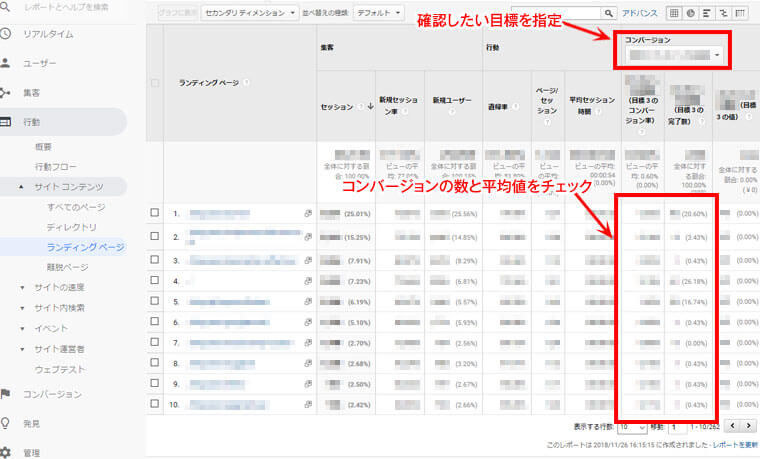Open the リアルタイム clock icon
This screenshot has width=760, height=459.
(5, 34)
